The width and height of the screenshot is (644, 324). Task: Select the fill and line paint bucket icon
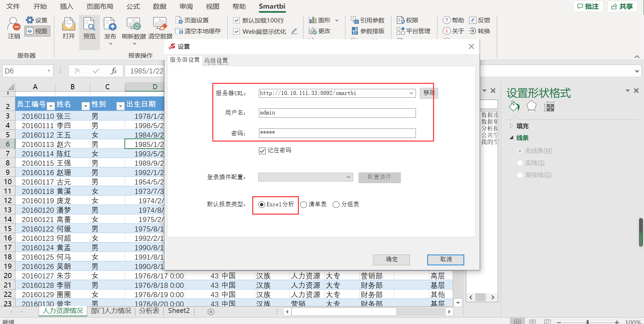pyautogui.click(x=514, y=107)
